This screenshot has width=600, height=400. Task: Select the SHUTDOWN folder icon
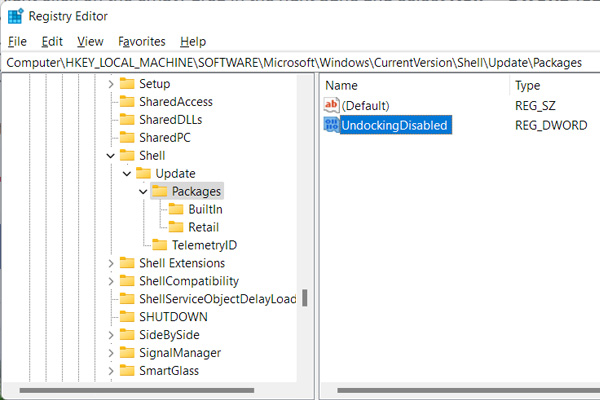click(127, 317)
